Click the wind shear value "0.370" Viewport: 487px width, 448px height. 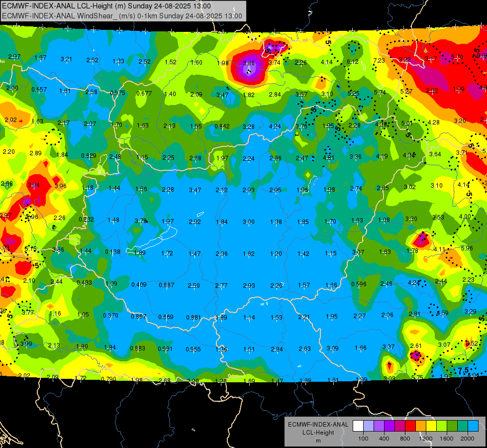point(111,315)
